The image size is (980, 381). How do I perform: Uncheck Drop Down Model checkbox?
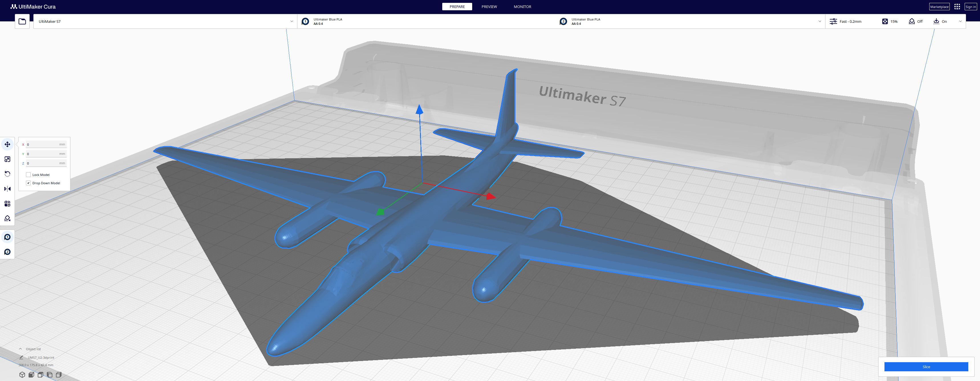pyautogui.click(x=29, y=183)
